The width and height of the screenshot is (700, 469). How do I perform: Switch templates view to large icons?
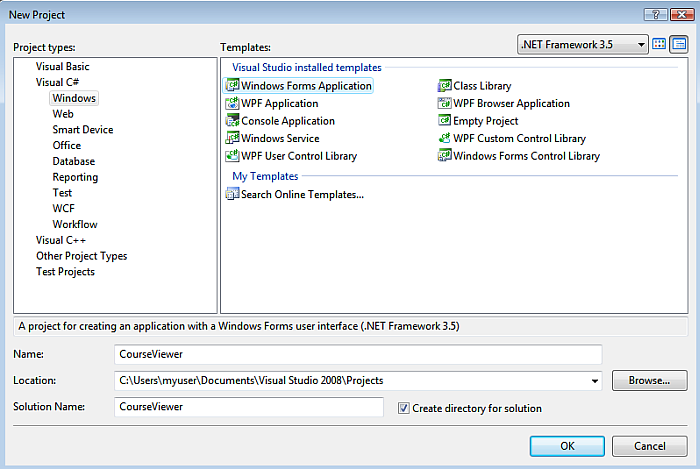pyautogui.click(x=659, y=44)
